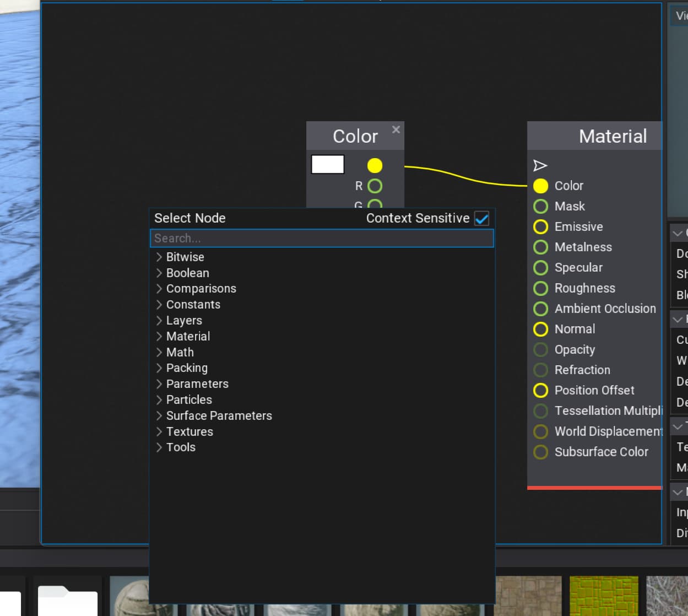This screenshot has width=688, height=616.
Task: Click the Emissive input pin on Material node
Action: click(540, 227)
